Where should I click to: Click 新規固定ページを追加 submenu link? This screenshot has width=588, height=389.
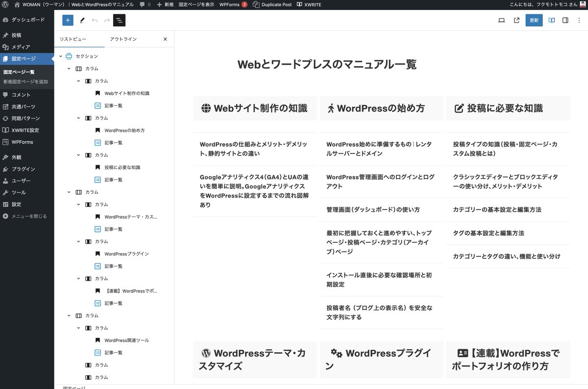point(26,81)
